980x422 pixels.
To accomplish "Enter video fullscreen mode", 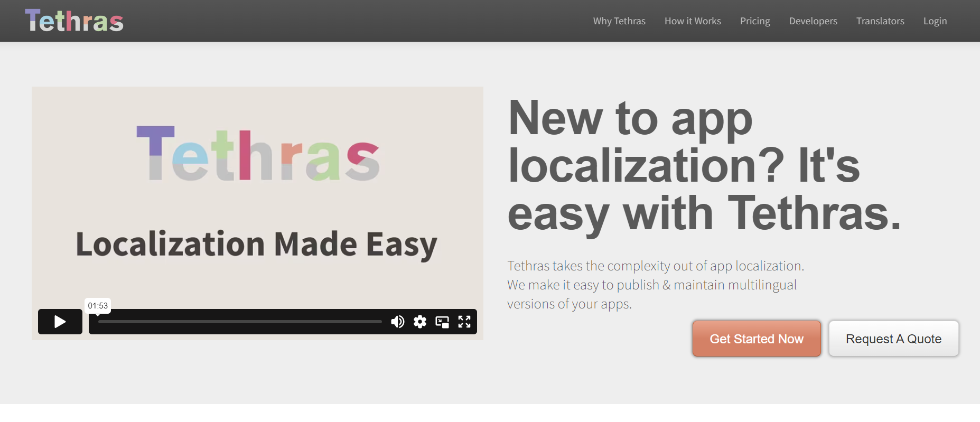I will [464, 322].
